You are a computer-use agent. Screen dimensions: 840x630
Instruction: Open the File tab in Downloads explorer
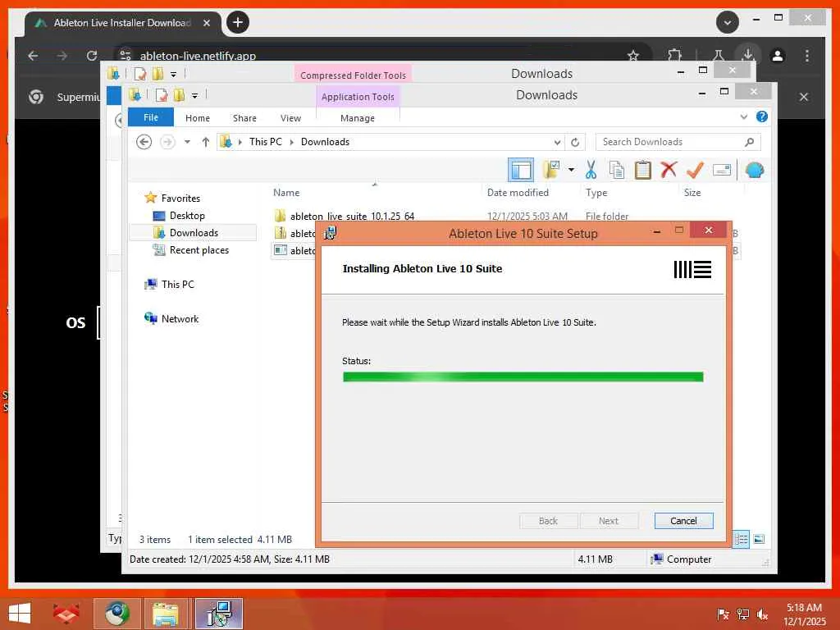(151, 117)
